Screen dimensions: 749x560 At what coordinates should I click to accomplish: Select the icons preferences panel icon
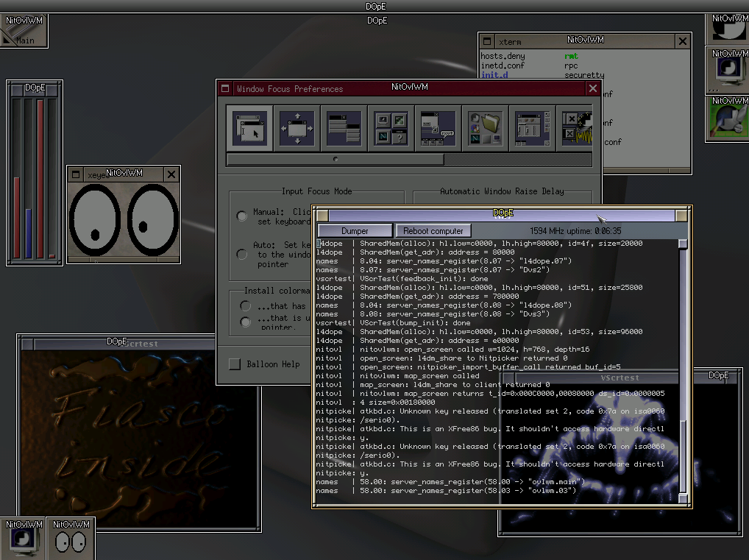point(391,128)
